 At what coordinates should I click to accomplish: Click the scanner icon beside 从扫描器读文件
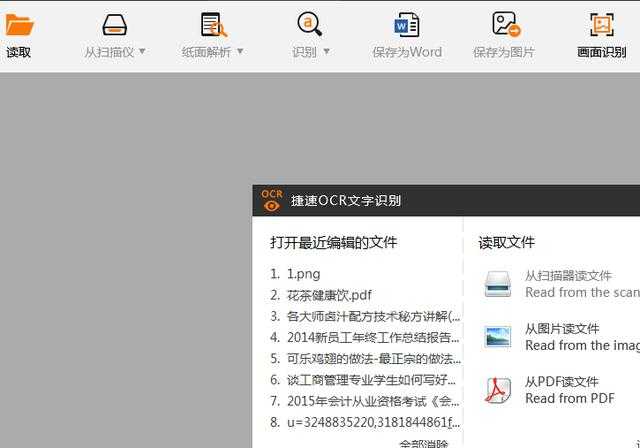point(498,284)
